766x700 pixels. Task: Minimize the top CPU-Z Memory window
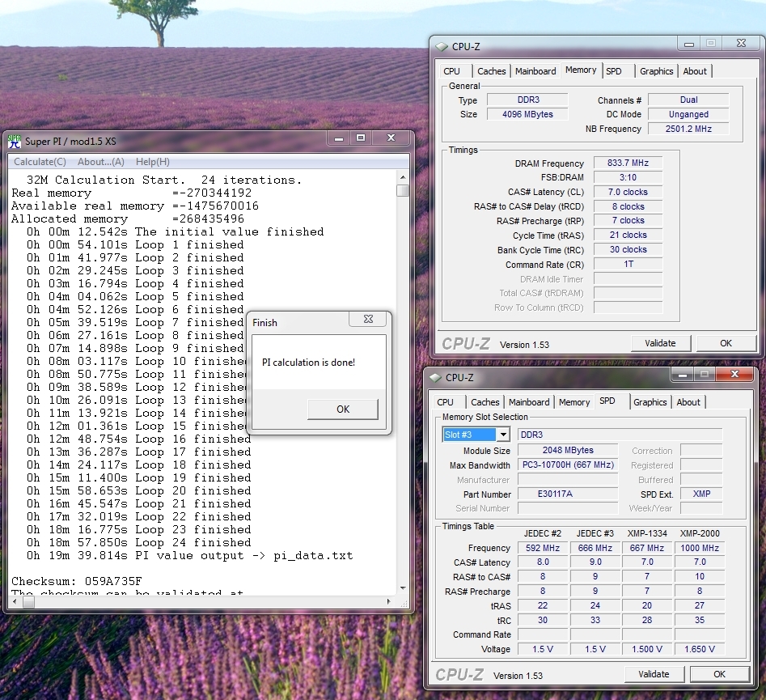coord(690,44)
